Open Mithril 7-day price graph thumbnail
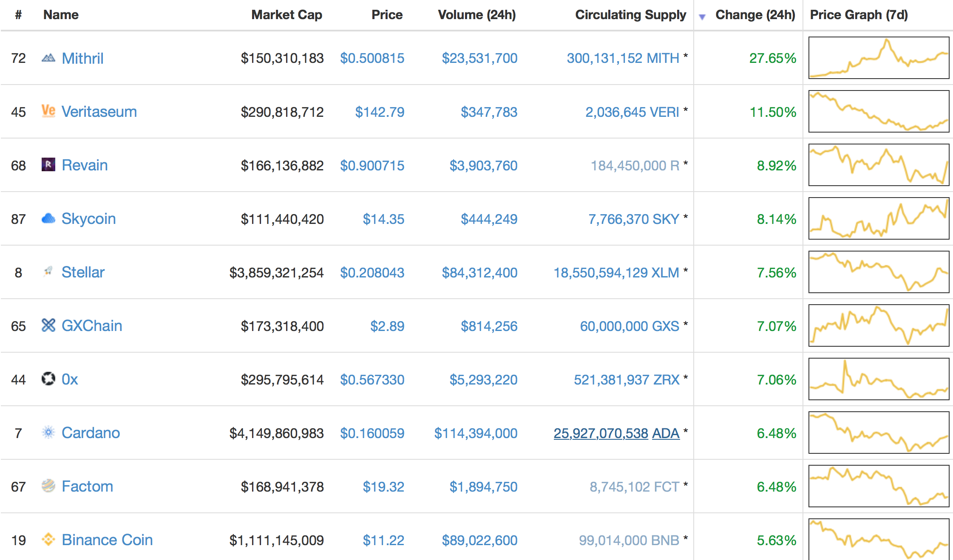The image size is (953, 560). [879, 57]
